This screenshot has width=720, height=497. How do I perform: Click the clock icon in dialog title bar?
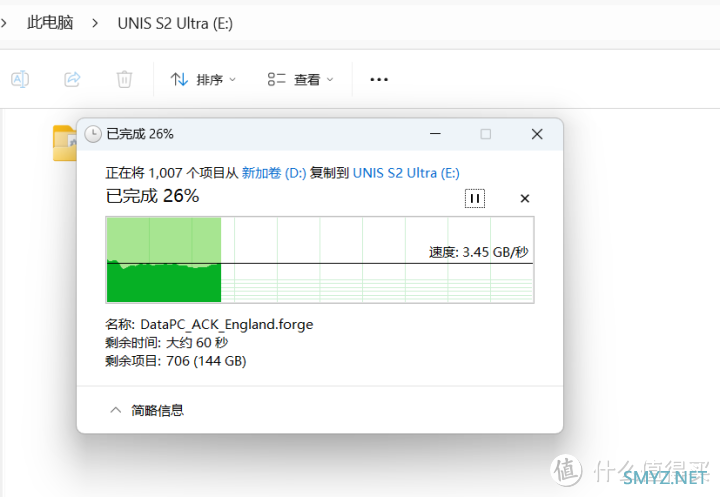pyautogui.click(x=93, y=134)
